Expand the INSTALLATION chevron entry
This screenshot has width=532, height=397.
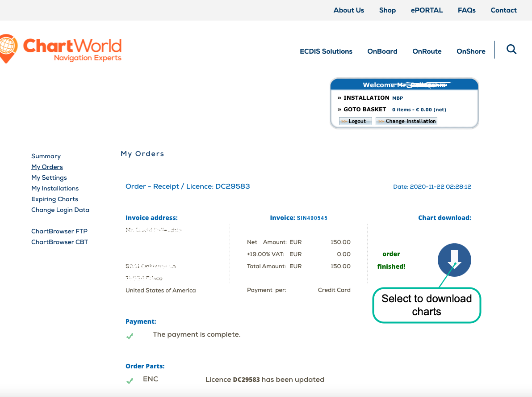point(339,97)
